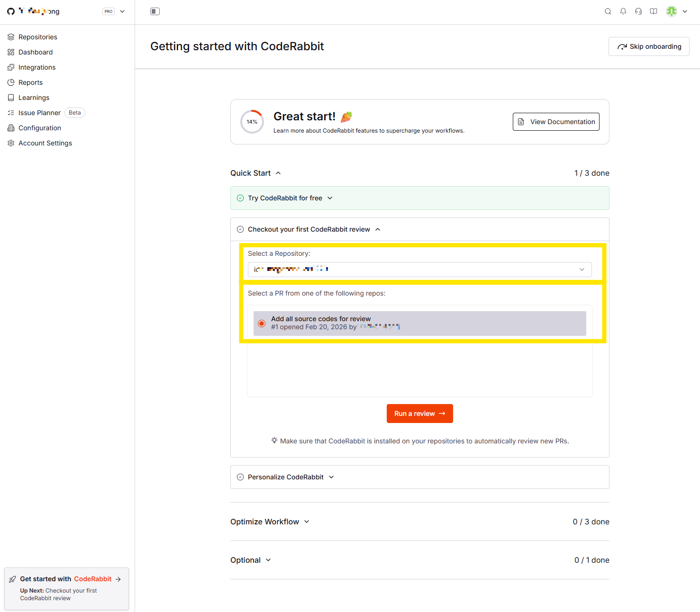The image size is (700, 612).
Task: Click arrow icon beside Get started with CodeRabbit
Action: (x=118, y=579)
